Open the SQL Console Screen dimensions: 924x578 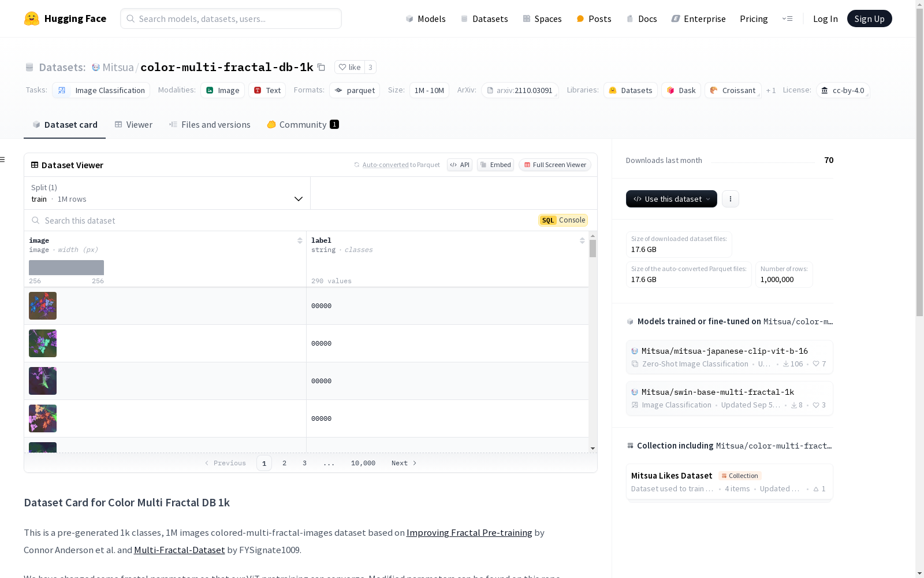(x=563, y=220)
